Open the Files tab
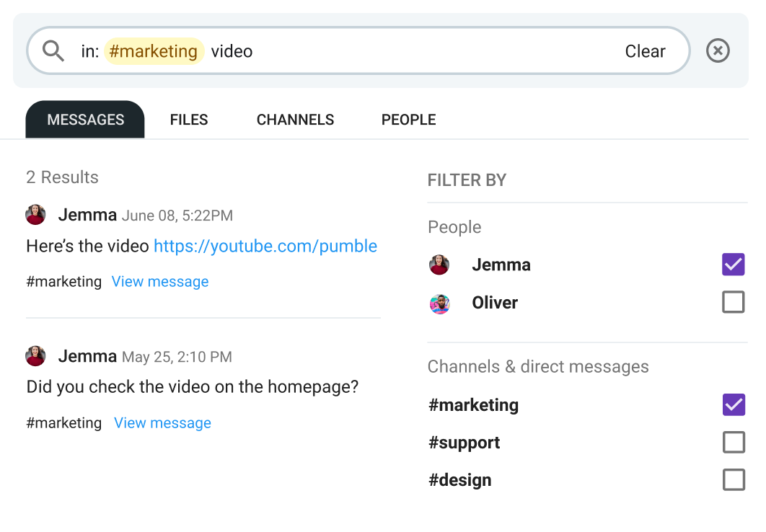The image size is (766, 532). pos(189,120)
